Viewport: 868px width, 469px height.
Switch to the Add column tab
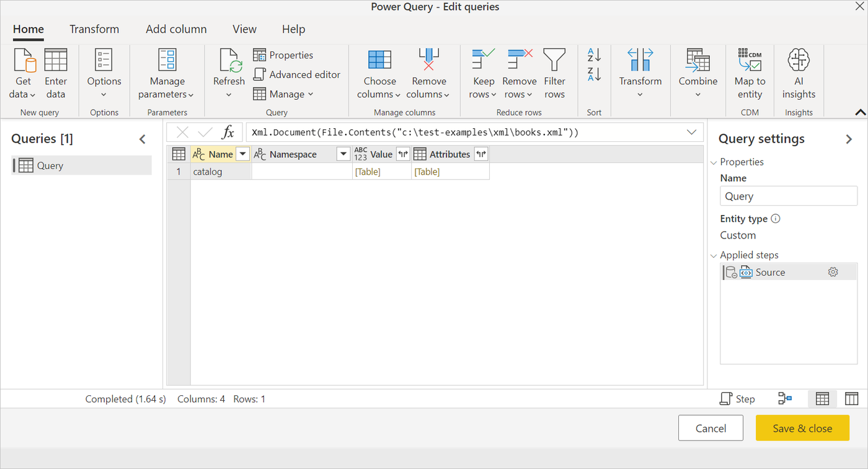(x=176, y=29)
